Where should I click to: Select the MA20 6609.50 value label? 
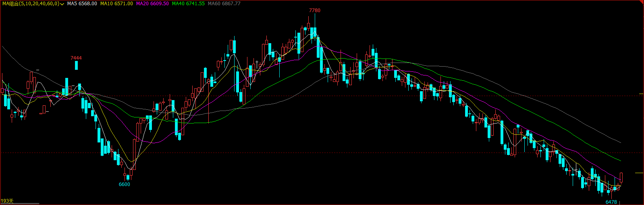pyautogui.click(x=152, y=4)
